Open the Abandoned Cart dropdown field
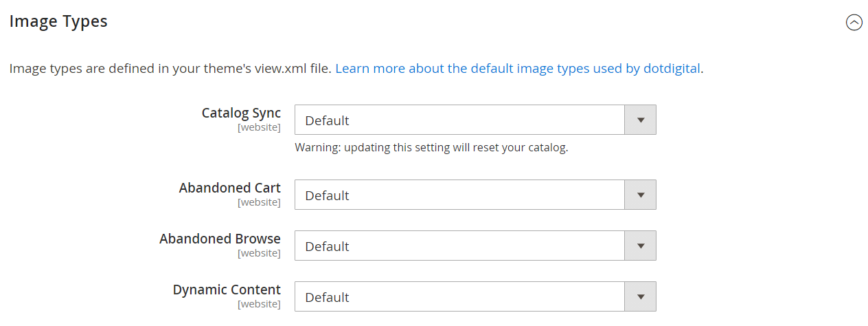This screenshot has height=326, width=868. (475, 195)
